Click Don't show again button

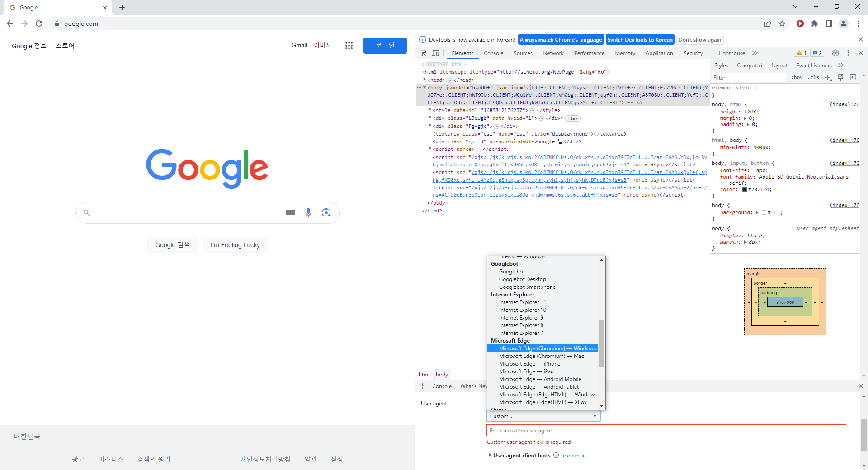(700, 40)
